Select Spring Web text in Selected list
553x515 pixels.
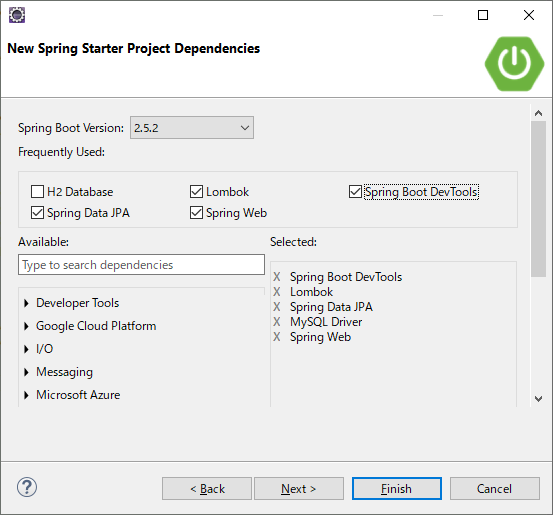[320, 337]
